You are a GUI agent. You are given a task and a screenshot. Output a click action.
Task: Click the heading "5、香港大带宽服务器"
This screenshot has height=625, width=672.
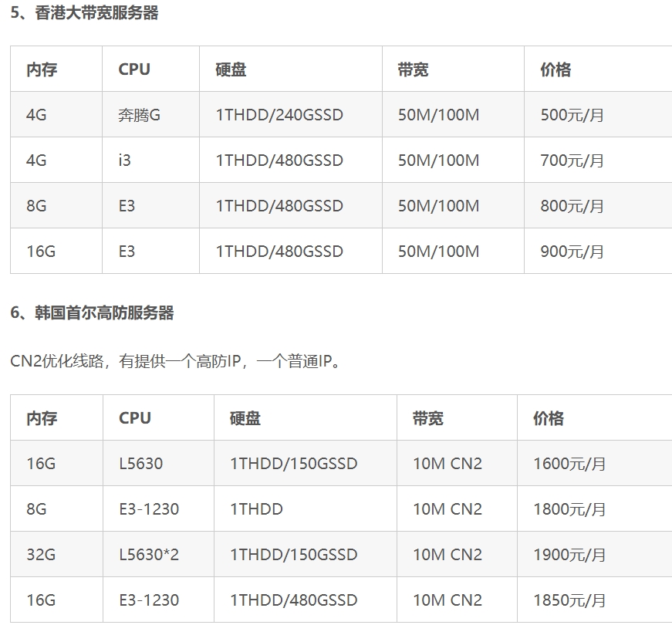pos(84,13)
